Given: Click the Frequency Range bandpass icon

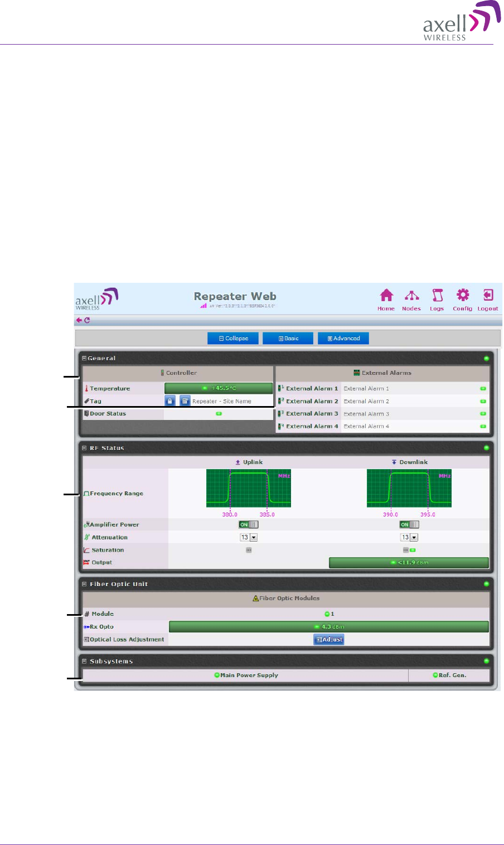Looking at the screenshot, I should (86, 494).
